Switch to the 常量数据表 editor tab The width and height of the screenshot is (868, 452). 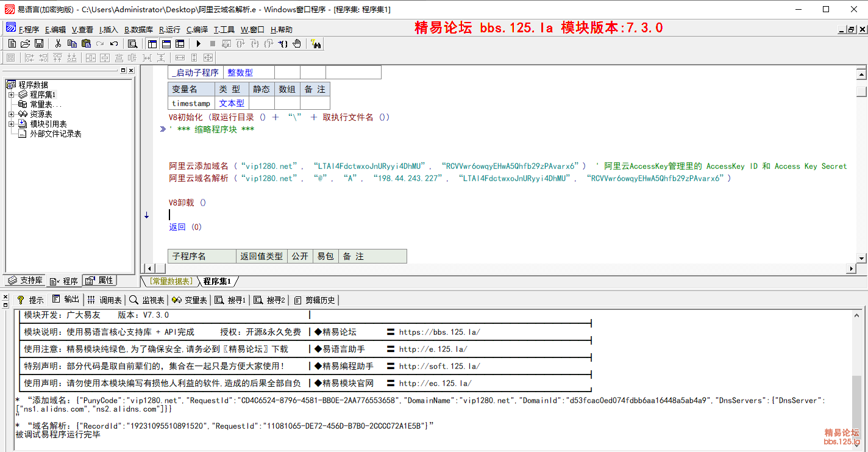(x=171, y=281)
